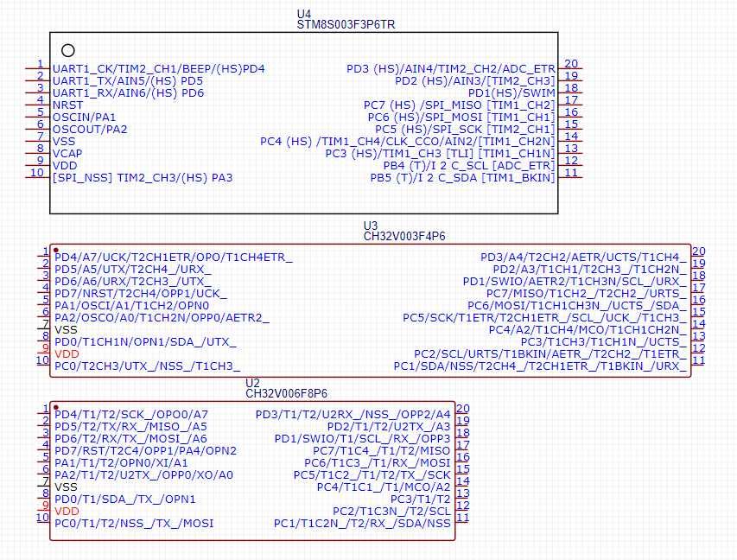Select the U3 designator label
The height and width of the screenshot is (560, 737).
click(371, 226)
